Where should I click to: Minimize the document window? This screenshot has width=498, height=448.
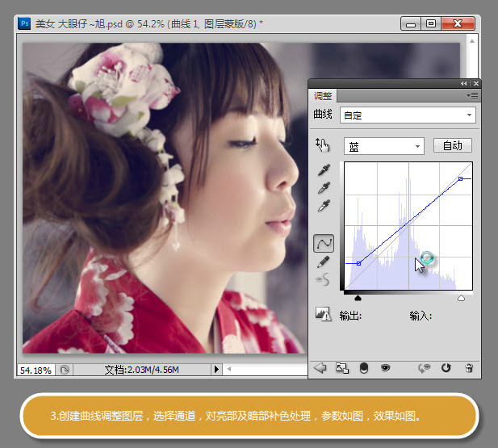click(x=411, y=24)
